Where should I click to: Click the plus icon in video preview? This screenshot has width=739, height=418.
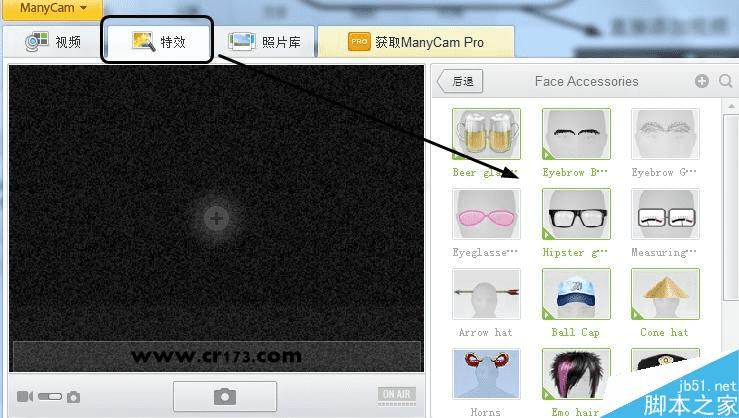click(216, 218)
